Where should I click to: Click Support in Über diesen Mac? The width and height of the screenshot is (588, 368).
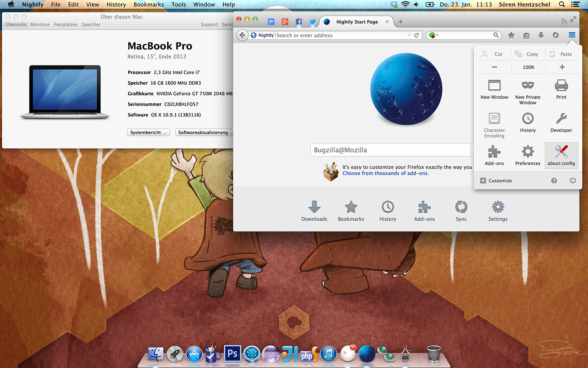(x=209, y=25)
